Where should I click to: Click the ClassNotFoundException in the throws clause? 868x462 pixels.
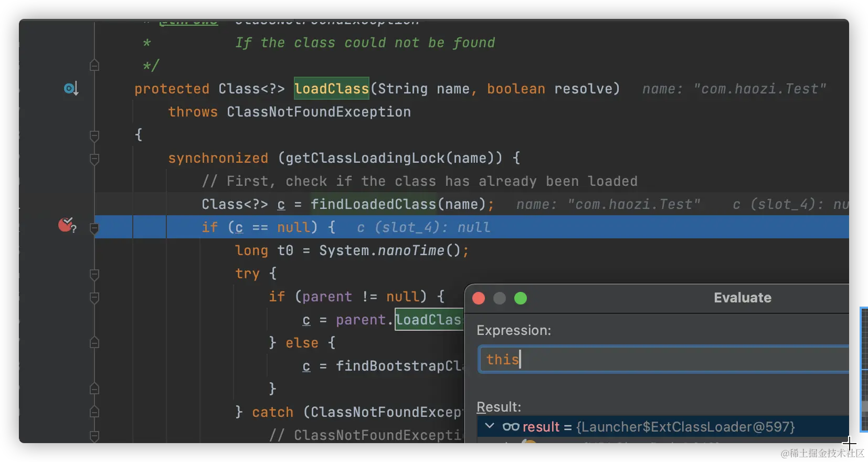[319, 112]
